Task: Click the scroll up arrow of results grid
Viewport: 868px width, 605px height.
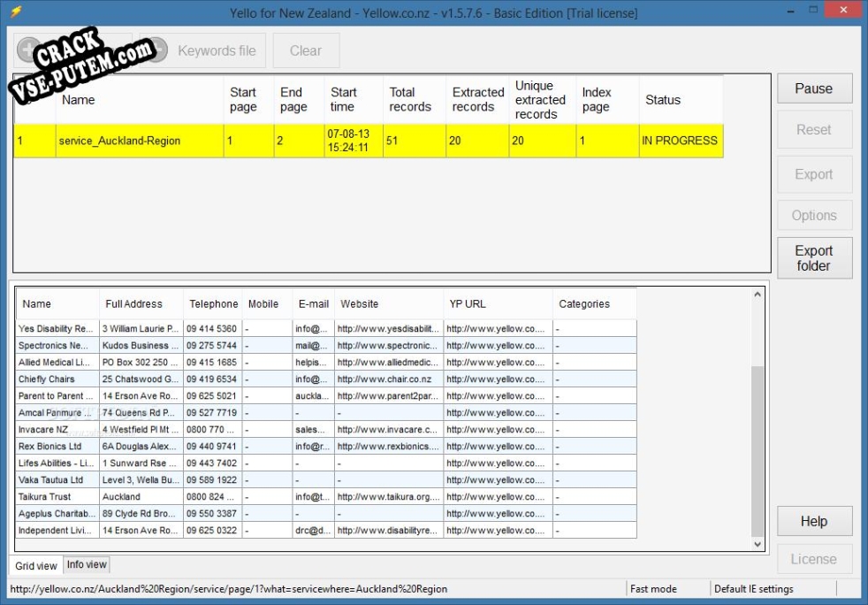Action: point(758,295)
